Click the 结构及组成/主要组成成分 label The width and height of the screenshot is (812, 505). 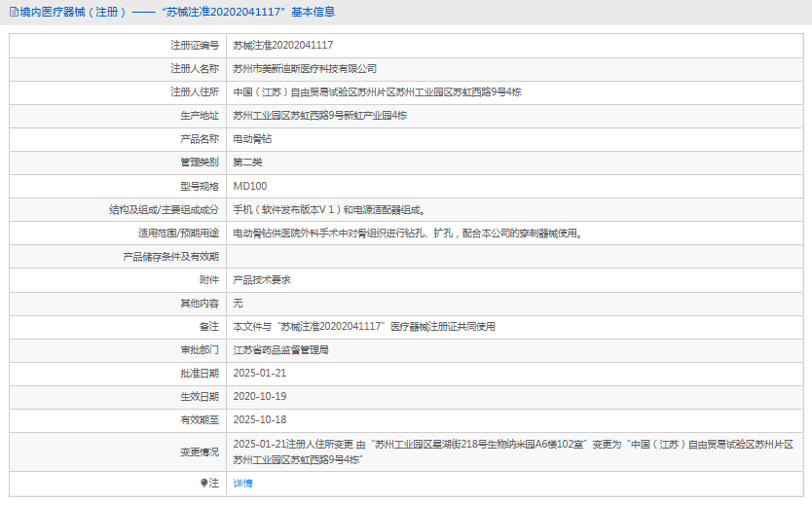[x=165, y=209]
